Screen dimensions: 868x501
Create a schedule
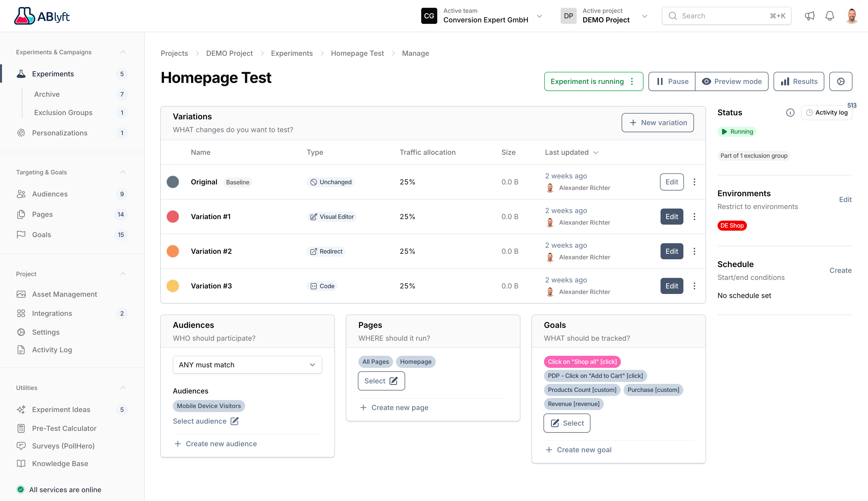coord(840,270)
